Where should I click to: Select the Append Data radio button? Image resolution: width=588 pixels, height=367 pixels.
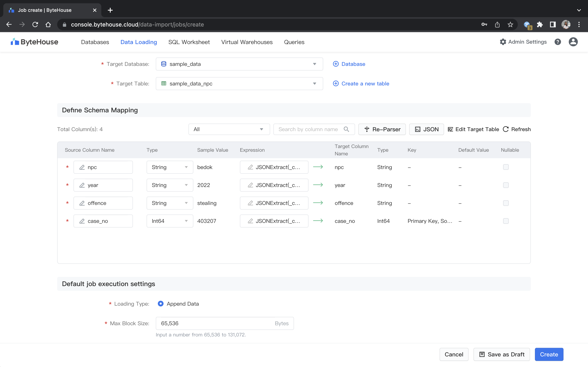[x=161, y=304]
